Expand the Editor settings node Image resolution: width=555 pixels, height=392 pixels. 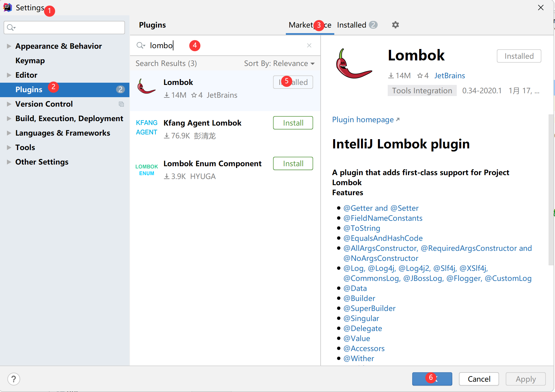pyautogui.click(x=9, y=75)
